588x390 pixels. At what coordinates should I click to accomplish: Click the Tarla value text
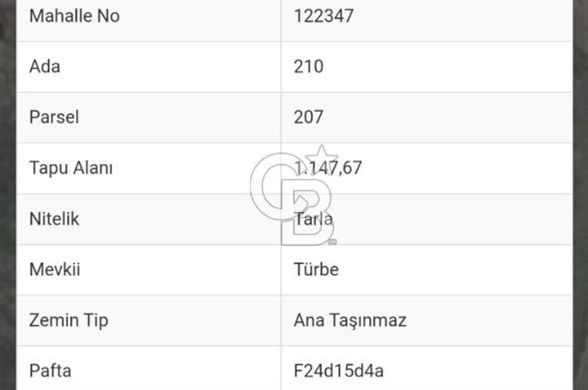[314, 219]
